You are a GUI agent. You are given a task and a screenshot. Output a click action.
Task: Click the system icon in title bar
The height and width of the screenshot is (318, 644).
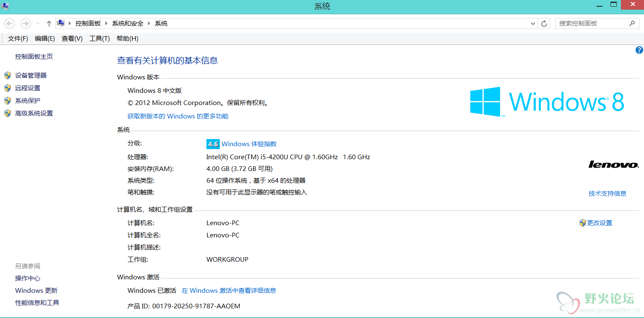tap(5, 6)
